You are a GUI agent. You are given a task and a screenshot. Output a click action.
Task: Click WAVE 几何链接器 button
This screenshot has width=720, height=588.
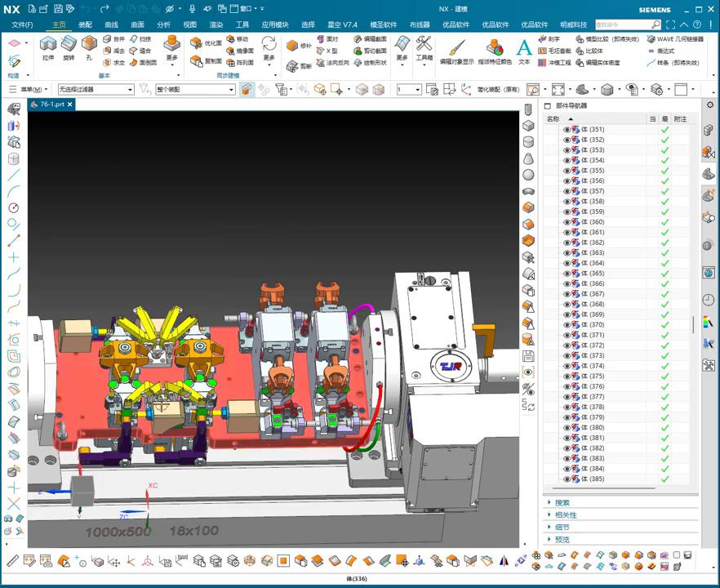(674, 38)
